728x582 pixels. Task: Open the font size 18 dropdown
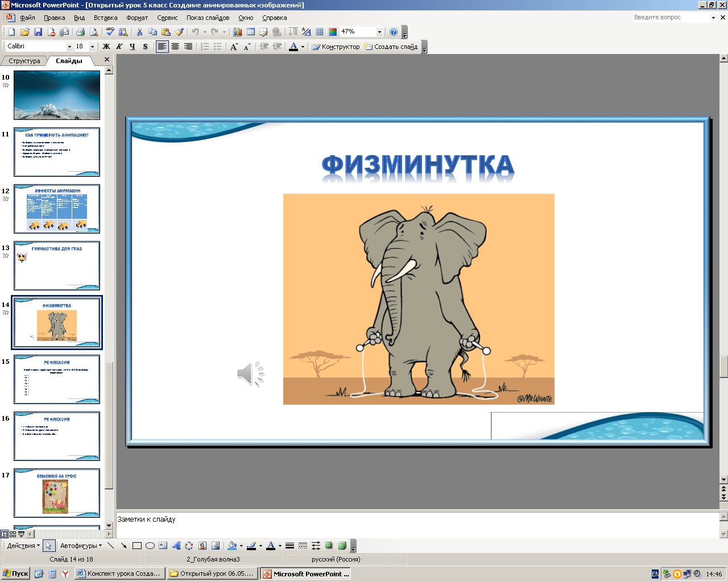click(92, 47)
